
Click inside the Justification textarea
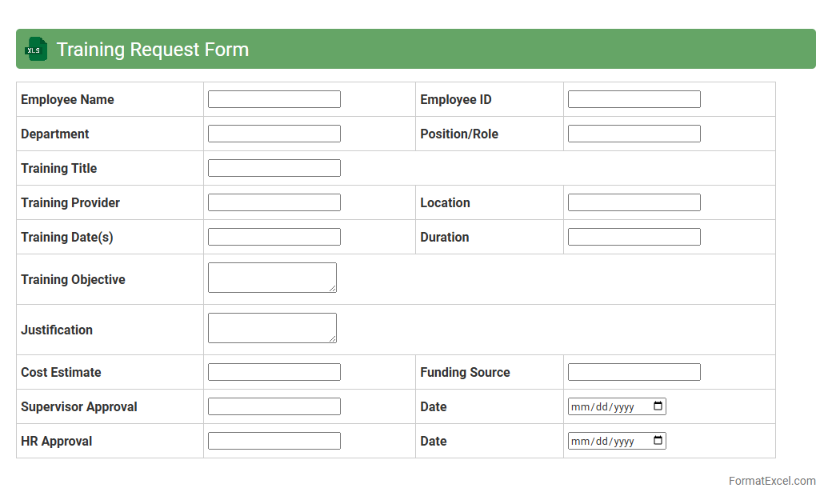[272, 328]
